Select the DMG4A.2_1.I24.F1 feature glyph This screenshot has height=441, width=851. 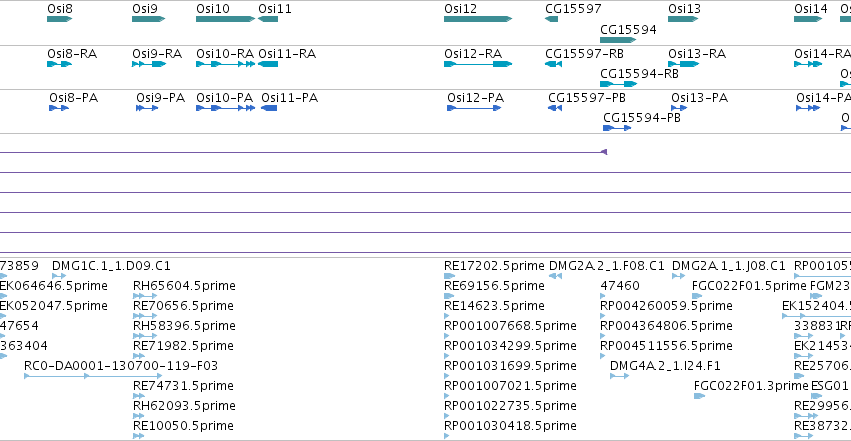(619, 375)
